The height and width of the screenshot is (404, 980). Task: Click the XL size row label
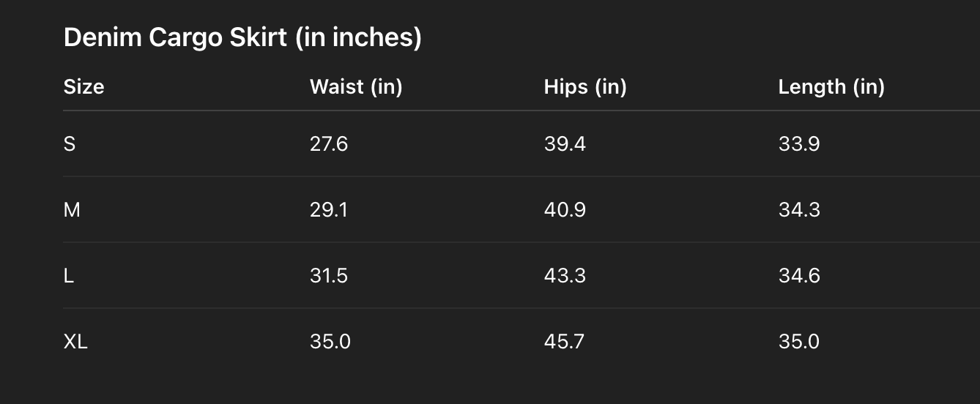pos(75,342)
